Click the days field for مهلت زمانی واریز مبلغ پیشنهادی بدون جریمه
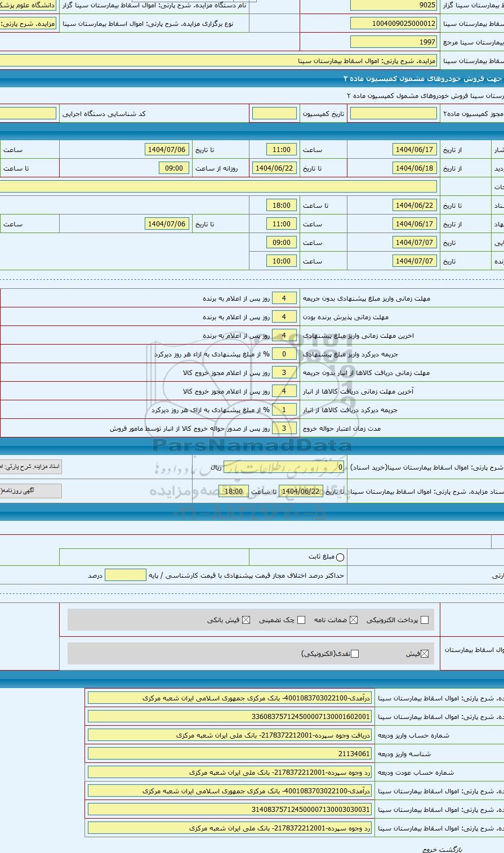This screenshot has height=853, width=504. click(284, 298)
